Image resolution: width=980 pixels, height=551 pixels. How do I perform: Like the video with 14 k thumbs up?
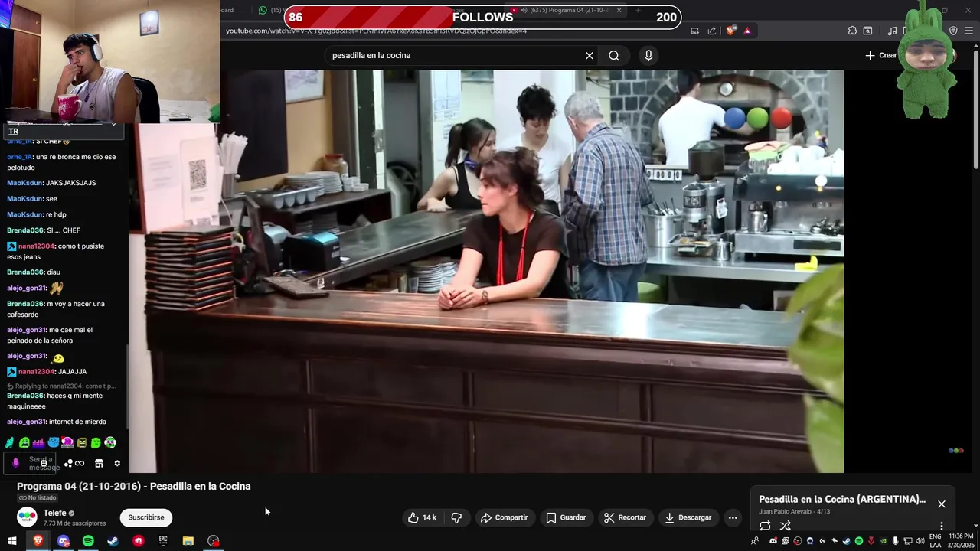(x=422, y=518)
